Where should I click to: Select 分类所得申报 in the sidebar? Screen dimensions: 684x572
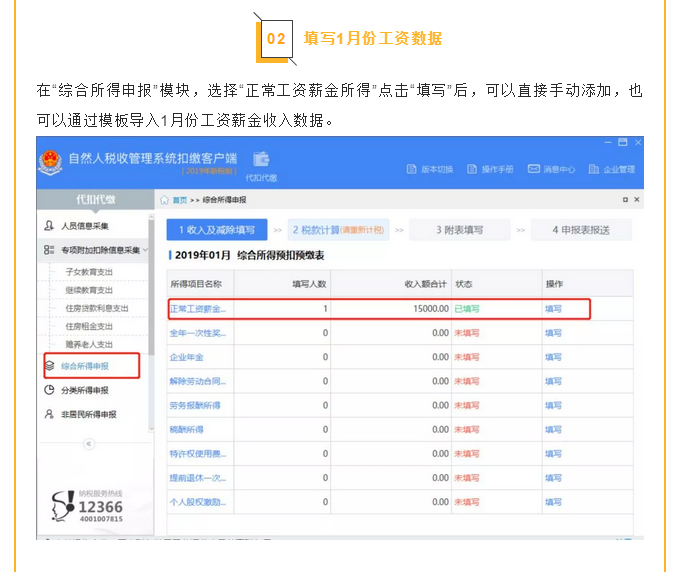click(x=84, y=390)
